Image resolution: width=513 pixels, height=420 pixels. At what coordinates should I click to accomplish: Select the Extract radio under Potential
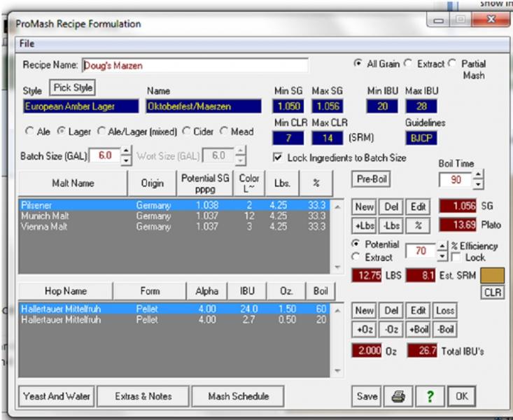356,257
